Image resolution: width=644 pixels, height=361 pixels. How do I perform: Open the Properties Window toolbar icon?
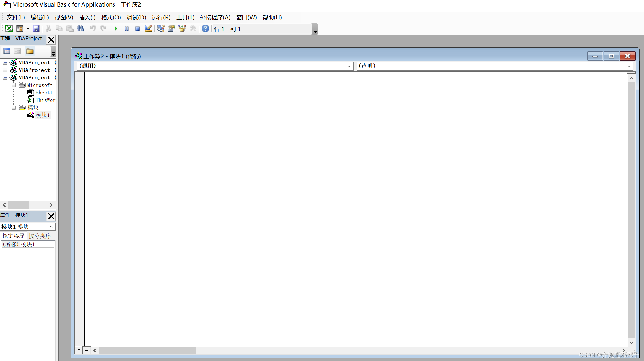[x=172, y=29]
